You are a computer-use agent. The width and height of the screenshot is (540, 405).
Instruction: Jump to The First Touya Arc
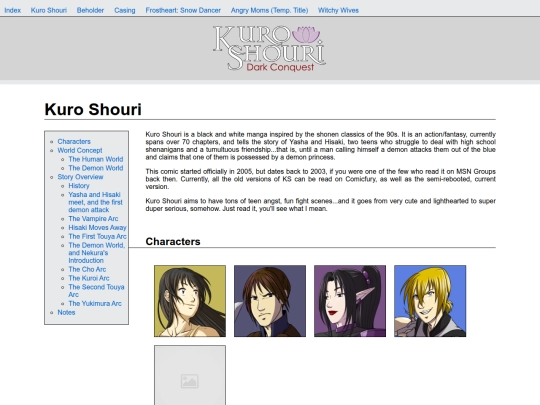pyautogui.click(x=97, y=237)
